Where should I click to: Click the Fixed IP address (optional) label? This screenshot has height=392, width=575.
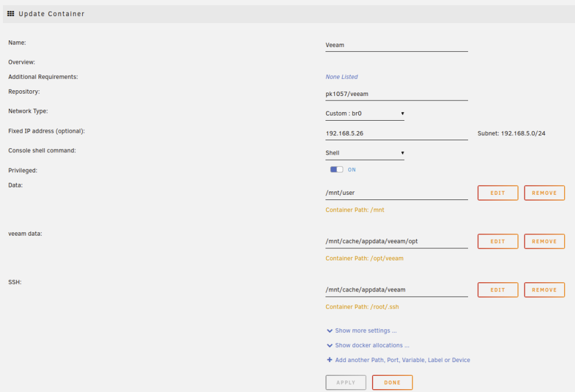(x=47, y=131)
